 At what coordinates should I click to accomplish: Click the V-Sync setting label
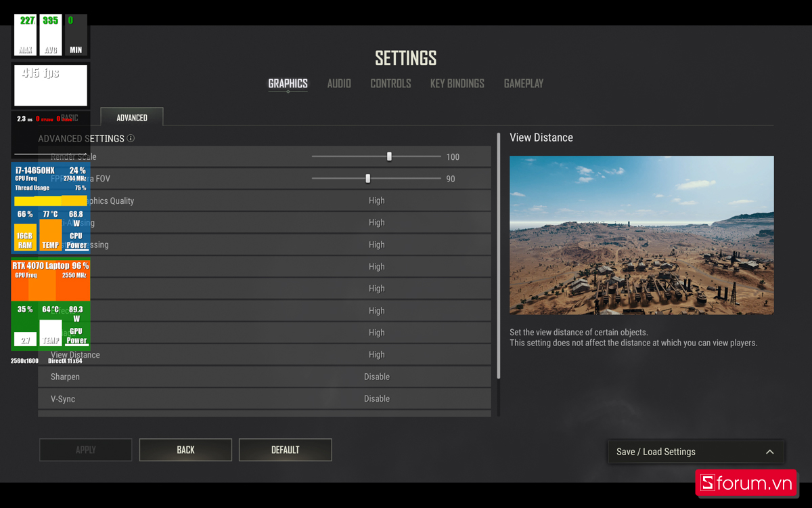click(x=63, y=399)
